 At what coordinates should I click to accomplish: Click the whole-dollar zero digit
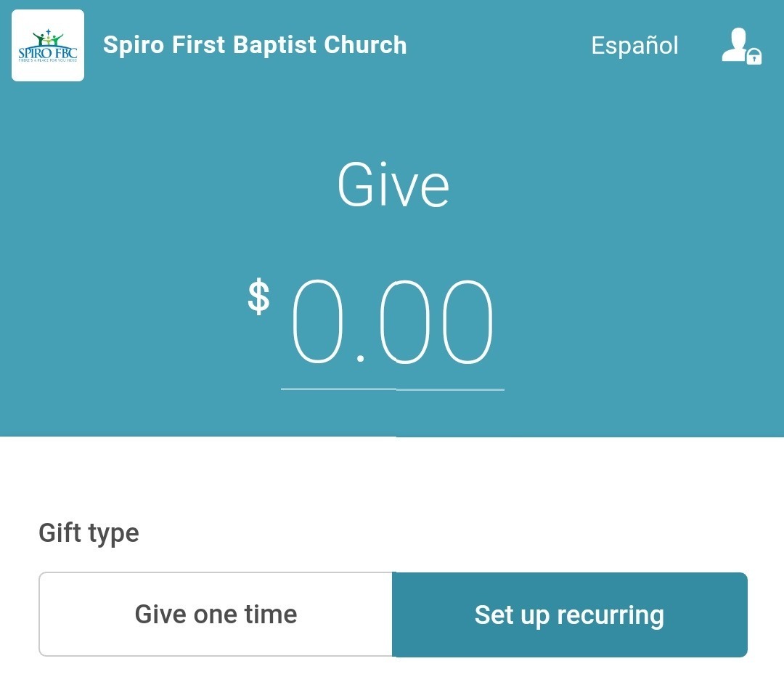(x=317, y=321)
